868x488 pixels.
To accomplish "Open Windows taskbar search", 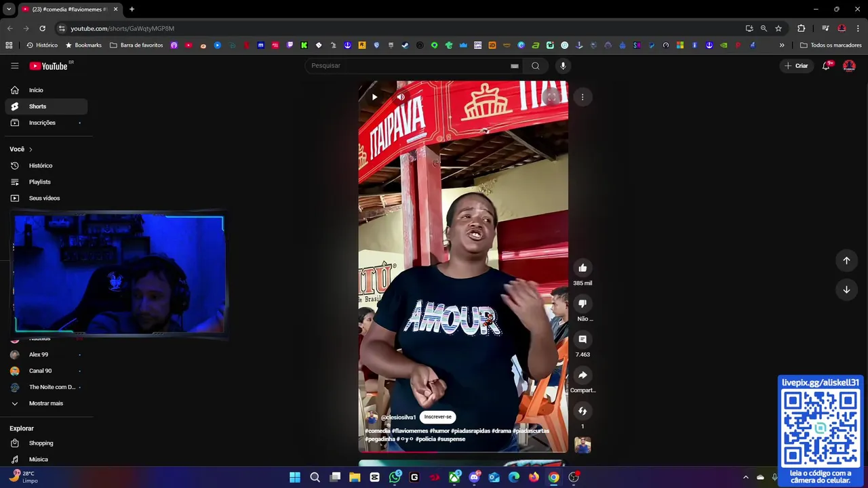I will click(315, 477).
